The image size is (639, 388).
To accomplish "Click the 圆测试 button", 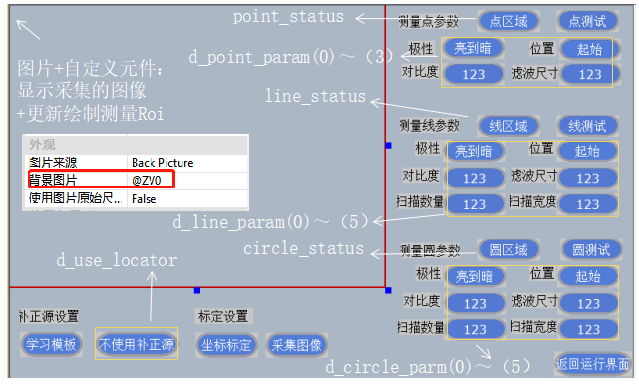I will (591, 249).
